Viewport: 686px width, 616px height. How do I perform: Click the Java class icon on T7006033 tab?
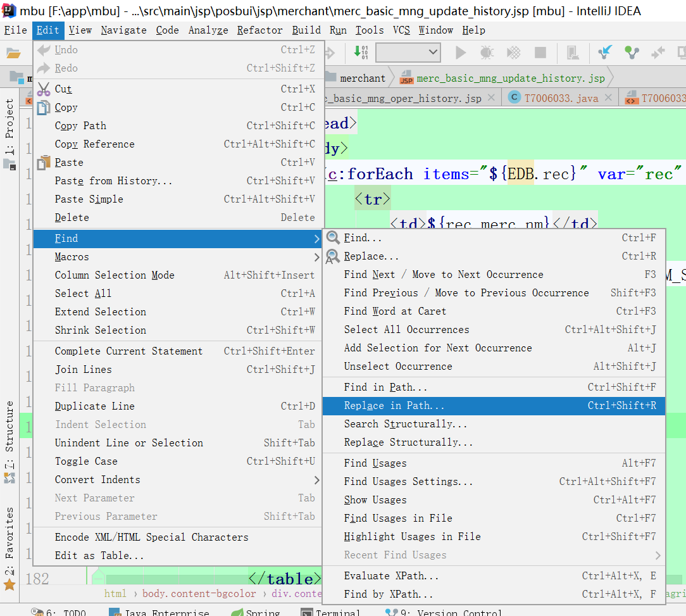click(514, 97)
